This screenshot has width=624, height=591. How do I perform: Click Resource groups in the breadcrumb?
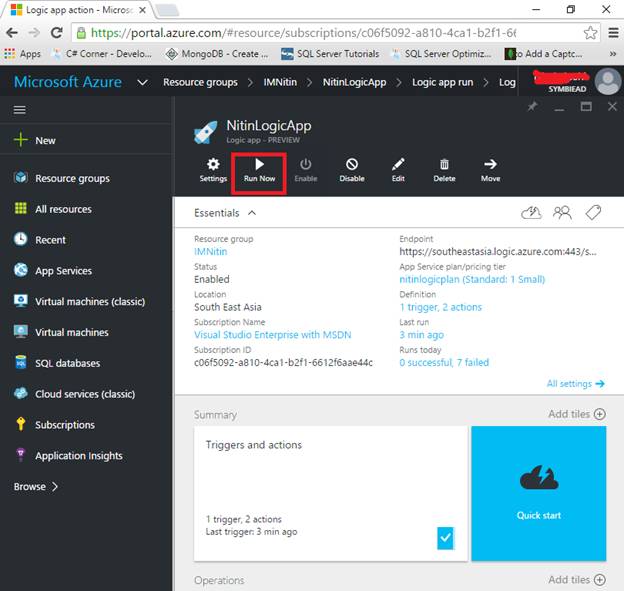pos(200,82)
